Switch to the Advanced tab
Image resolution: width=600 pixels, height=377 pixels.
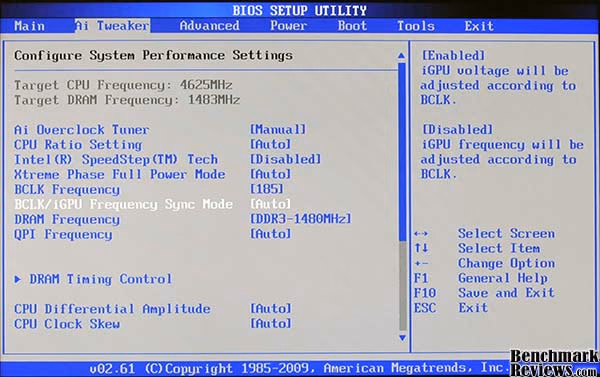pos(209,26)
